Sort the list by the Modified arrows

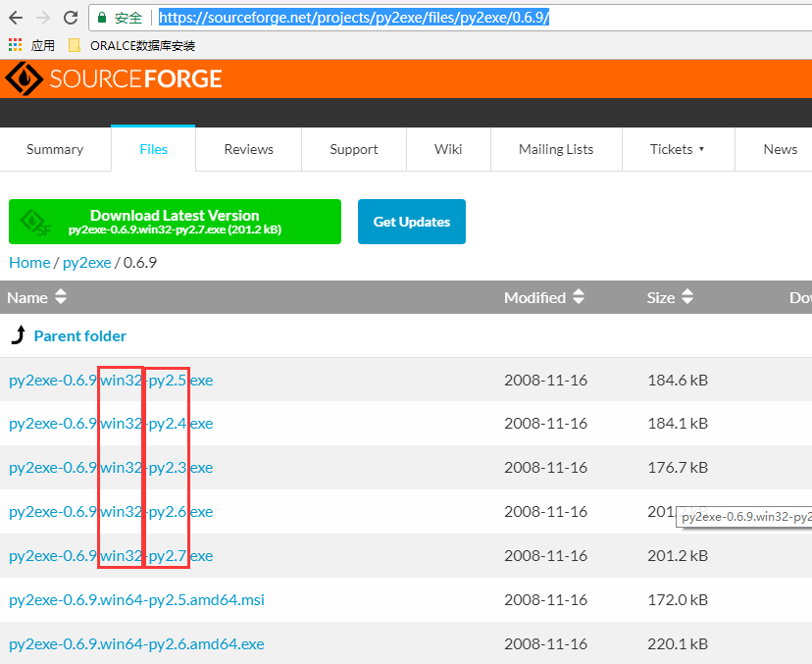click(x=579, y=297)
